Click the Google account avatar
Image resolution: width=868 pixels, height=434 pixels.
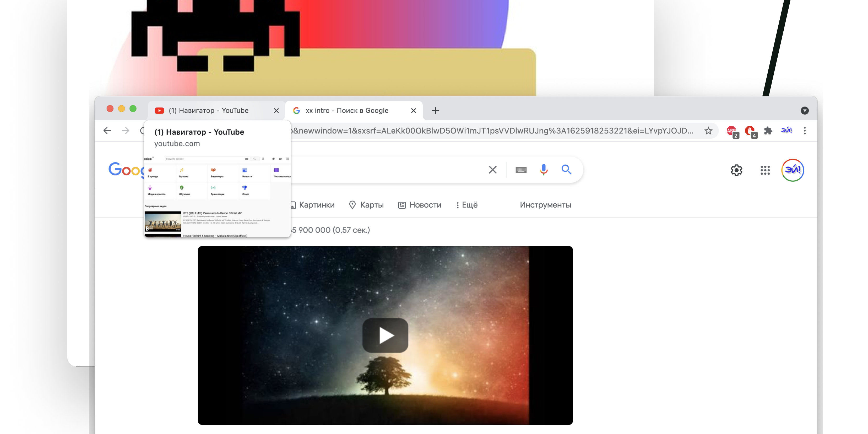pyautogui.click(x=793, y=170)
